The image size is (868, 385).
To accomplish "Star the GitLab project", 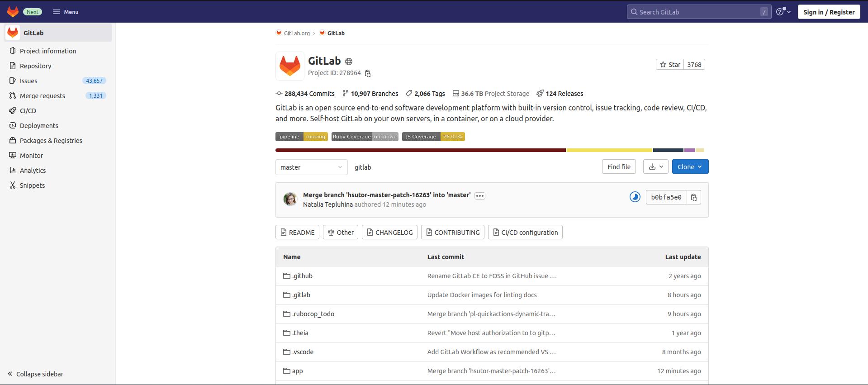I will pos(670,65).
